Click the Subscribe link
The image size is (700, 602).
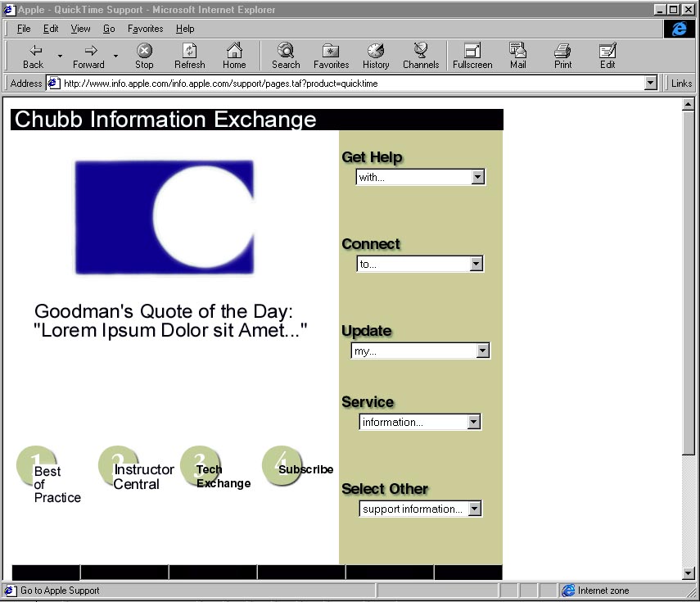pos(305,469)
